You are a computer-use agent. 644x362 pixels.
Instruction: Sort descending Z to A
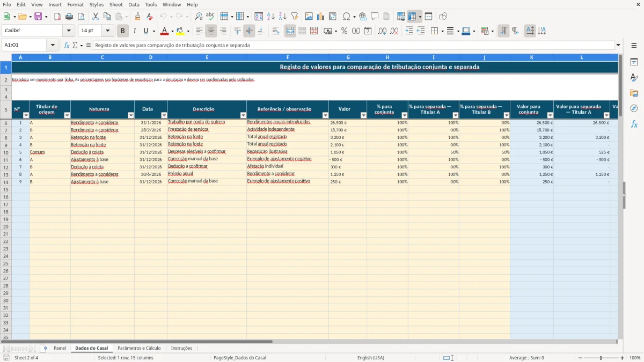(x=282, y=17)
